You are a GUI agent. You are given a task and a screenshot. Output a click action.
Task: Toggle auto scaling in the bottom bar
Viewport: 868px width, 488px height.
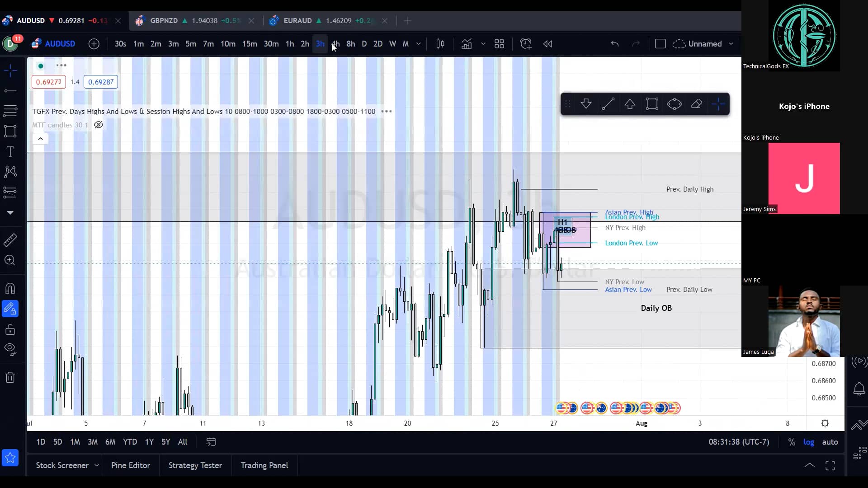(x=831, y=442)
